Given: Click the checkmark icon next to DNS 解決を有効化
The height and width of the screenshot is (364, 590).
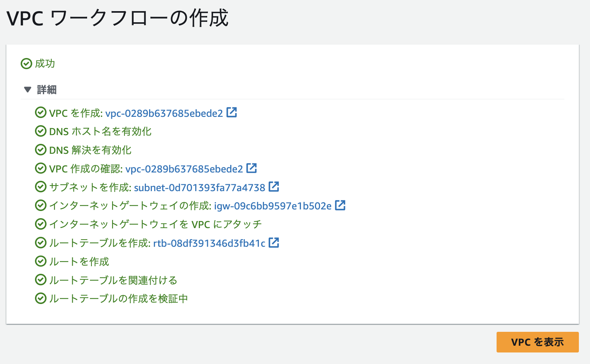Looking at the screenshot, I should click(x=41, y=149).
